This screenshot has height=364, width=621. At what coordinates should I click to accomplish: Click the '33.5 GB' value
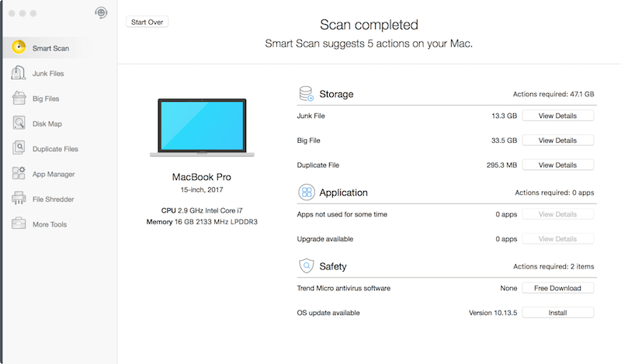click(x=504, y=140)
